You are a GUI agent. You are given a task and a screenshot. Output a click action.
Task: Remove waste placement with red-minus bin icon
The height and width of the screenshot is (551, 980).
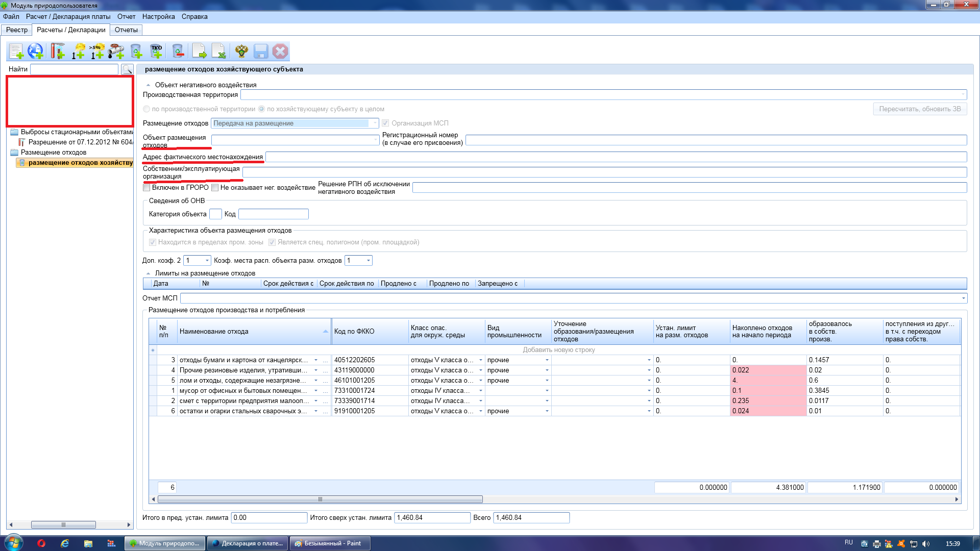pyautogui.click(x=178, y=51)
